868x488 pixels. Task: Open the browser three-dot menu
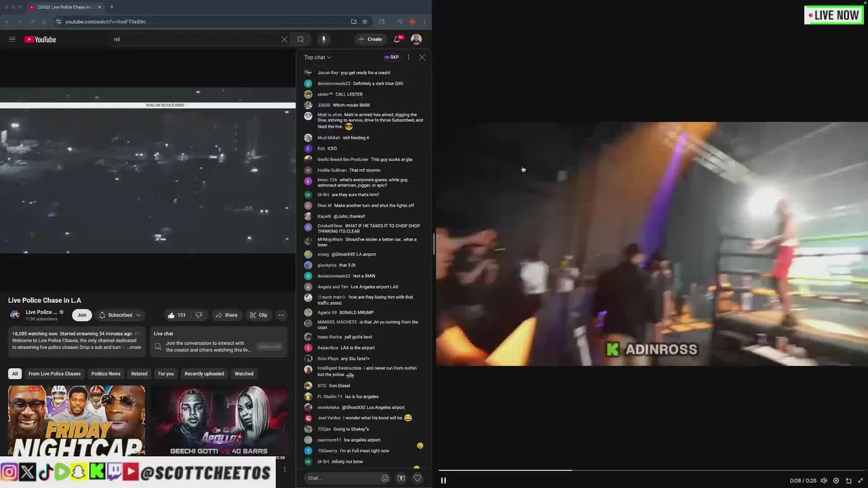424,22
